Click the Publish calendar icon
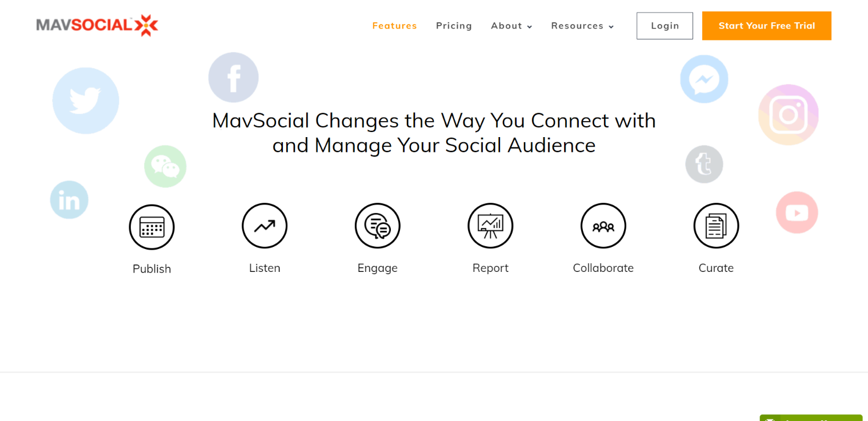The image size is (868, 421). tap(151, 227)
